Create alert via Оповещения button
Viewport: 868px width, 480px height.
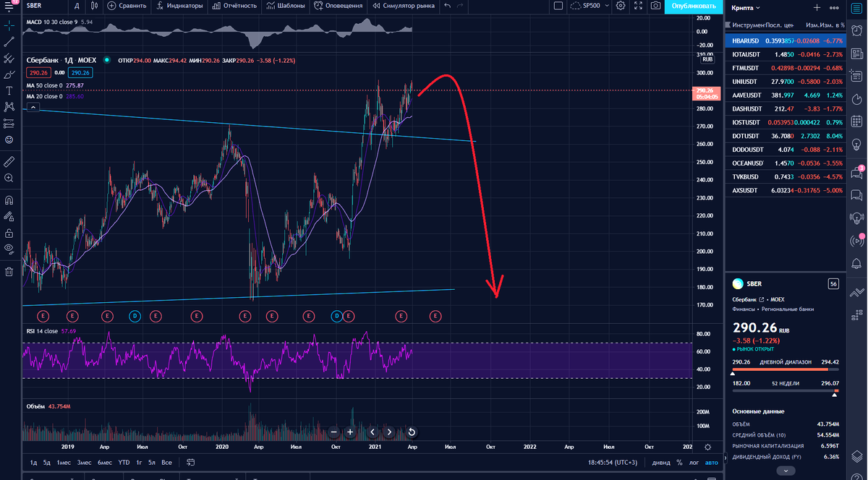[338, 6]
